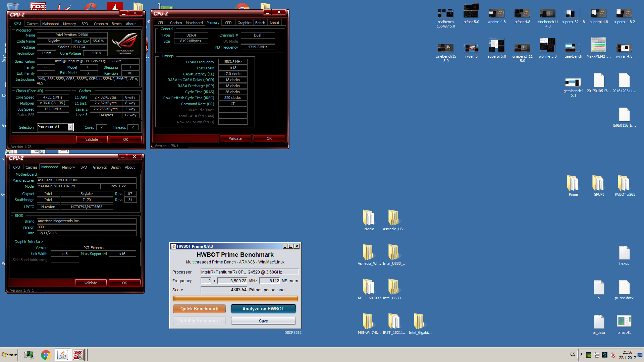Open Graphics tab in CPU-Z Memory window
This screenshot has width=644, height=362.
[x=244, y=23]
